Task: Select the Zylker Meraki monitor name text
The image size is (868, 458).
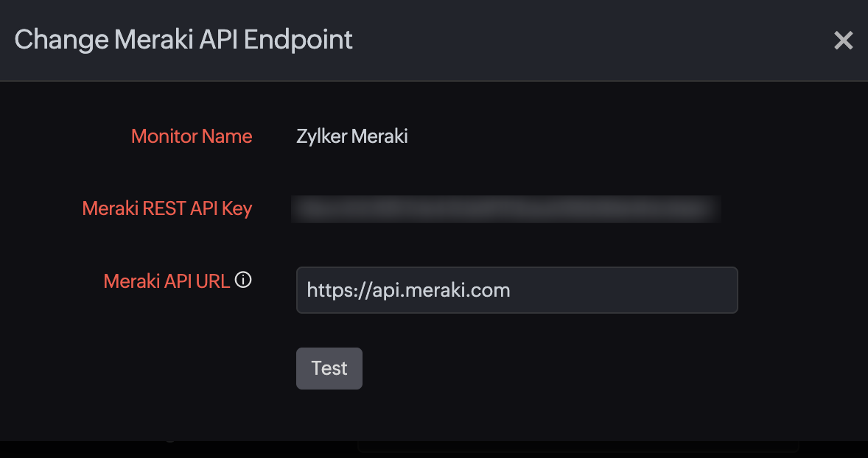Action: (351, 136)
